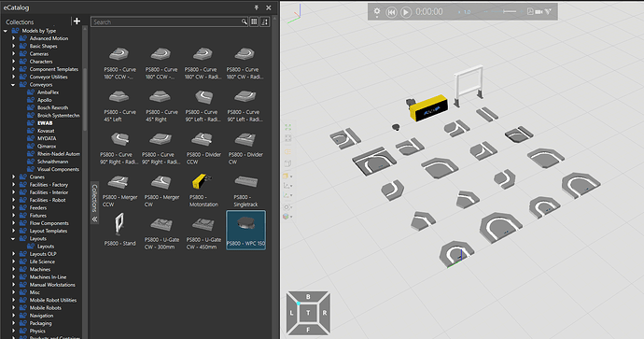Play the simulation
The height and width of the screenshot is (339, 644).
coord(406,12)
